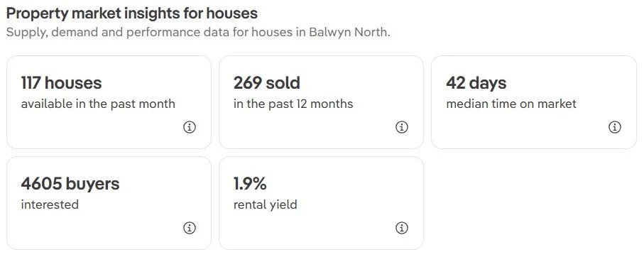
Task: Open info icon on 4605 buyers card
Action: tap(190, 228)
